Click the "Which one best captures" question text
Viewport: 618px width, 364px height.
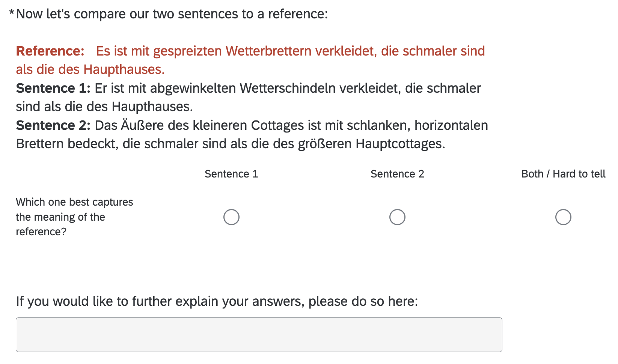(x=74, y=202)
